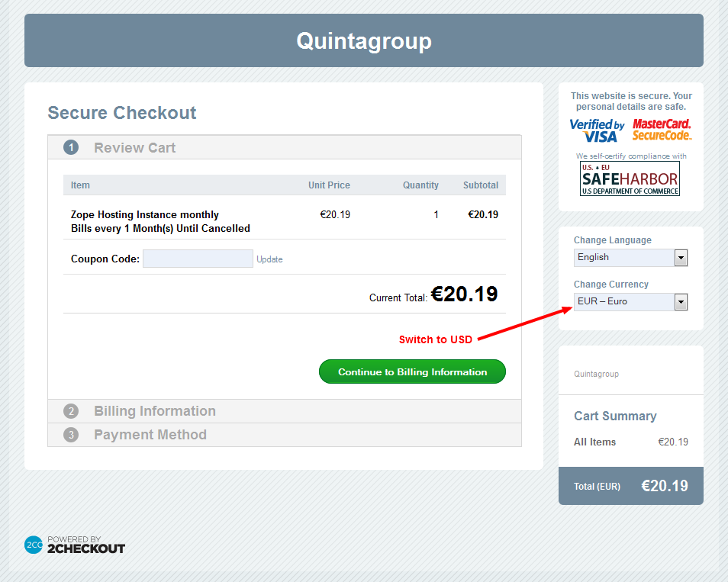The image size is (728, 582).
Task: Click the 2Checkout logo in footer
Action: (x=75, y=545)
